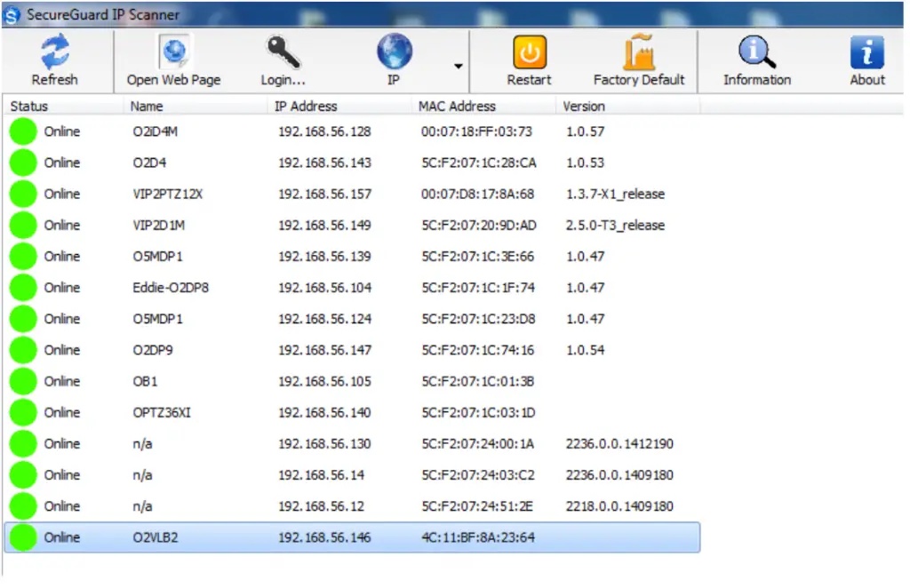
Task: Click version 1.0.54
Action: 585,351
